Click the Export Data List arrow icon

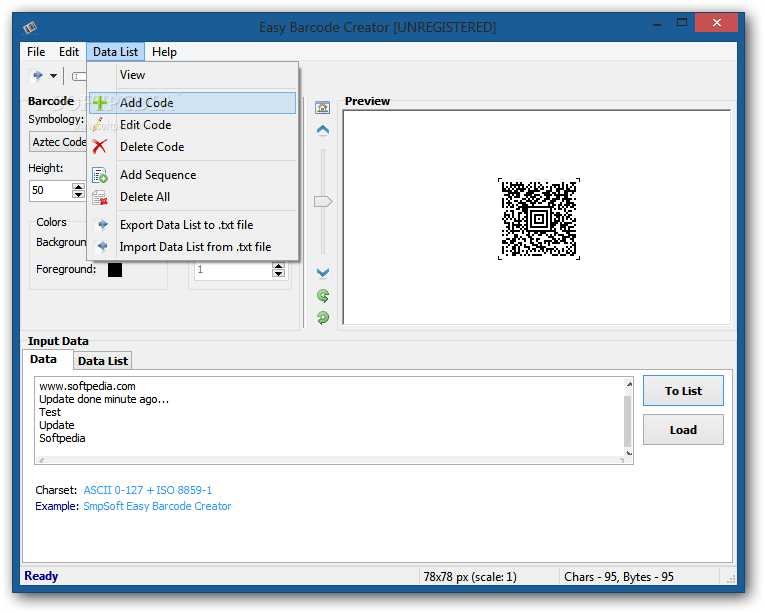102,225
